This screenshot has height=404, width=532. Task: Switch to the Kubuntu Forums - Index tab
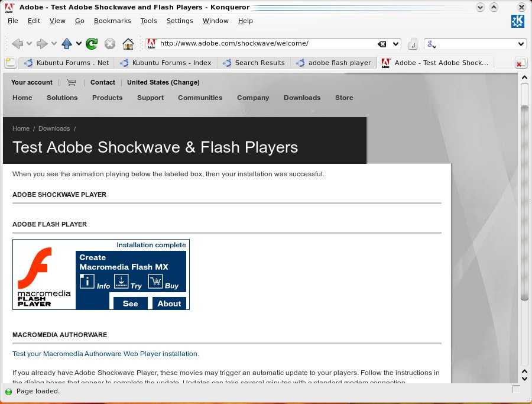tap(166, 63)
